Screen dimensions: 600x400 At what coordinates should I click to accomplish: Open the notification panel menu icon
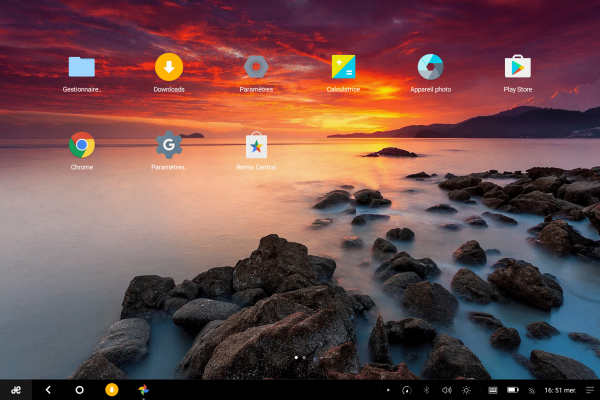click(x=590, y=390)
